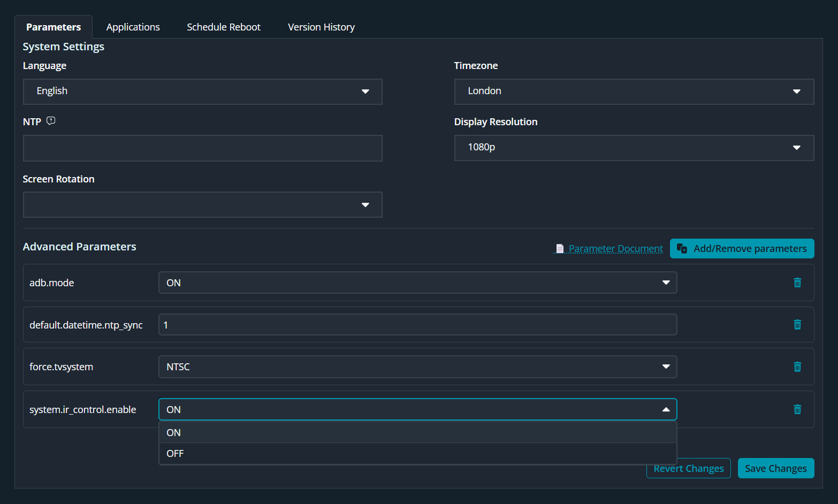Click the NTP server input field

click(202, 148)
